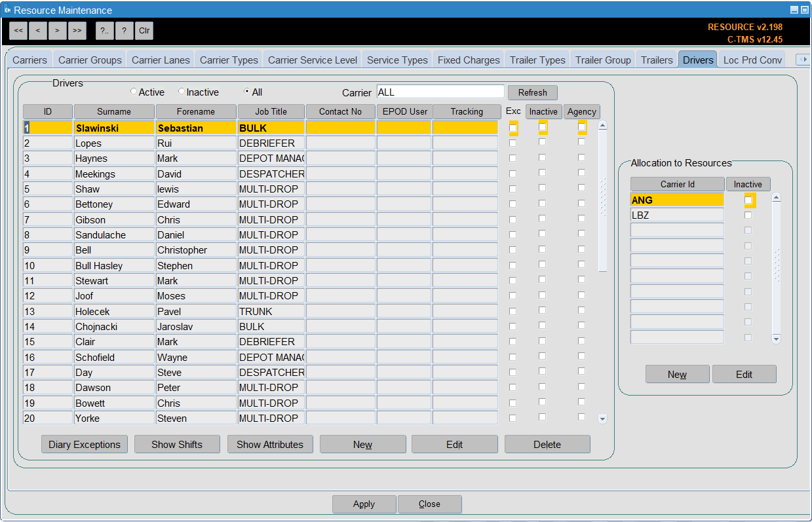Screen dimensions: 812x522
Task: Click New under Allocation to Resources
Action: 677,374
